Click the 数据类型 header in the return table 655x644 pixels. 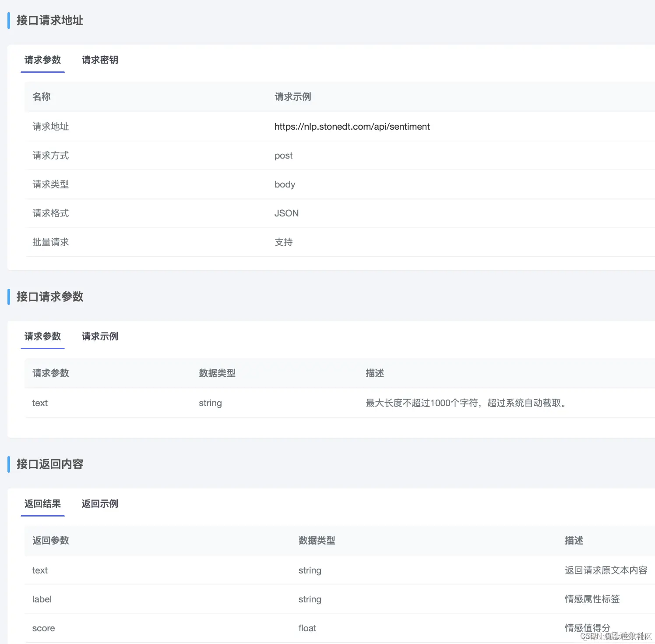(317, 541)
